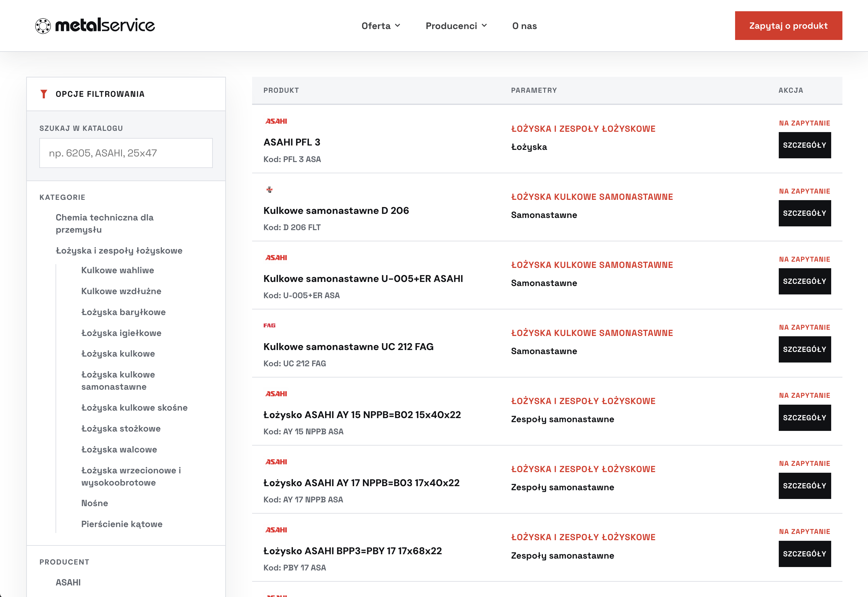The width and height of the screenshot is (868, 597).
Task: Click the PRODUKT column header
Action: pyautogui.click(x=281, y=90)
